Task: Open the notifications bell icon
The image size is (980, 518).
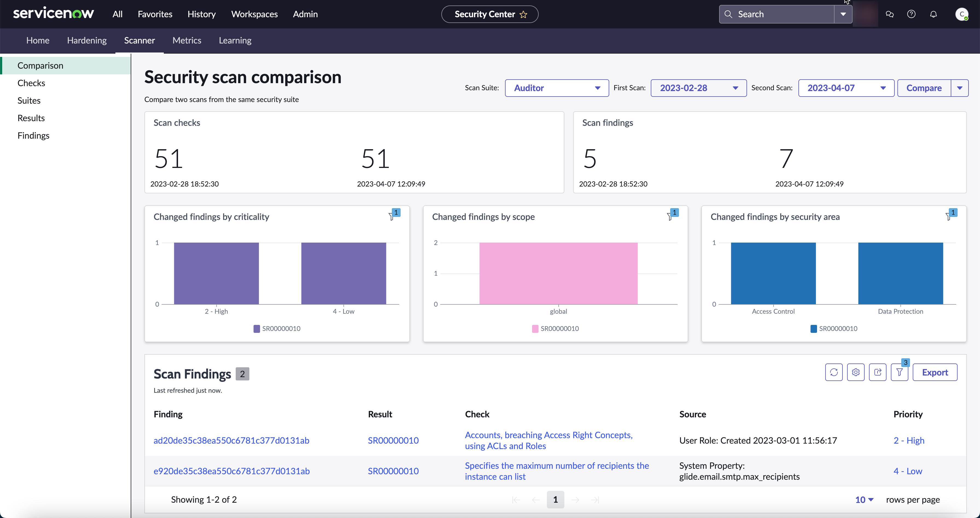Action: (x=933, y=14)
